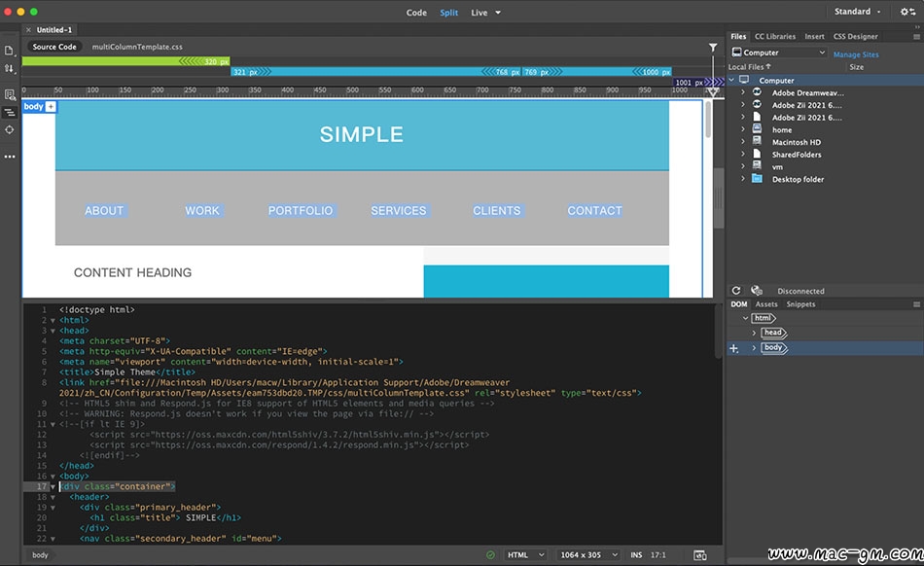Open the Customize Toolbar three-dots icon
Screen dimensions: 924x566
[x=10, y=156]
